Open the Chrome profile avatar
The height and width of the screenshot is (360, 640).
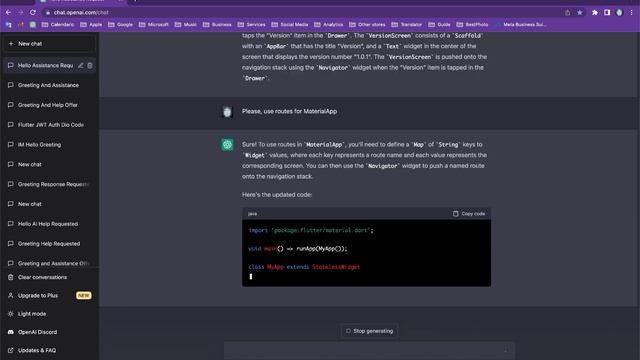619,13
